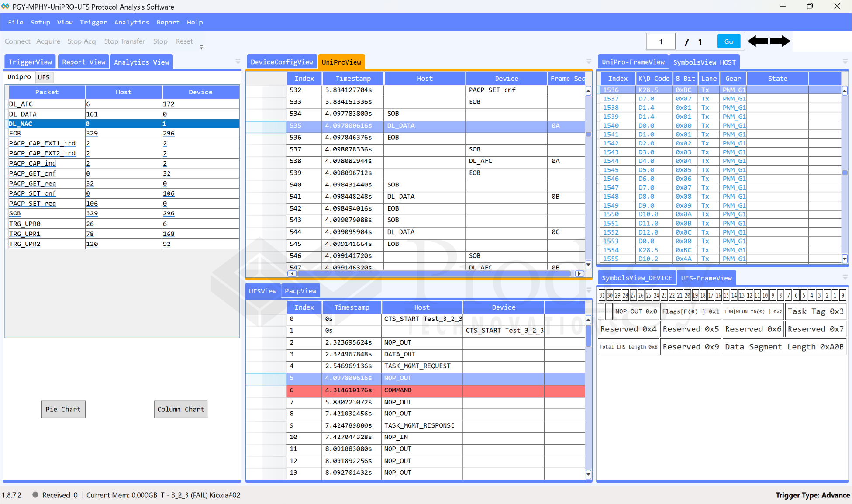Open the Analytics menu
This screenshot has width=852, height=504.
coord(131,22)
